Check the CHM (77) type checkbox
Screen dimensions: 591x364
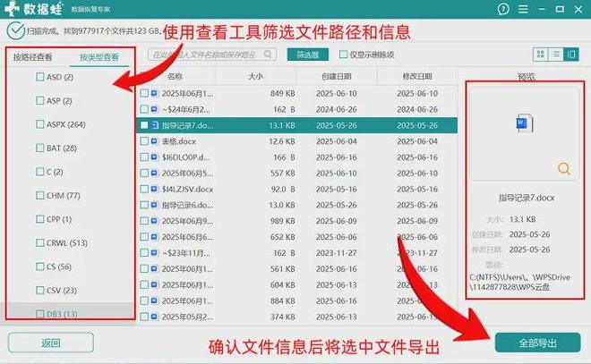tap(40, 195)
